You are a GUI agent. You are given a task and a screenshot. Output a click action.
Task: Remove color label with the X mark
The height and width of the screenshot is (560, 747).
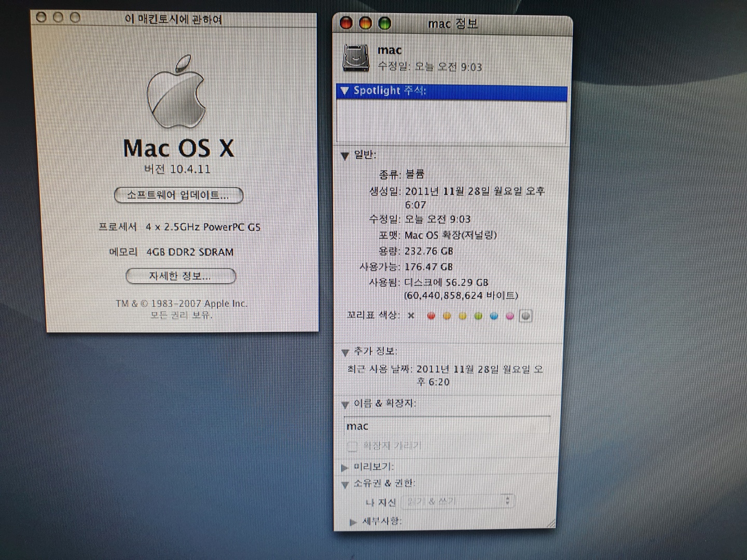pyautogui.click(x=411, y=315)
